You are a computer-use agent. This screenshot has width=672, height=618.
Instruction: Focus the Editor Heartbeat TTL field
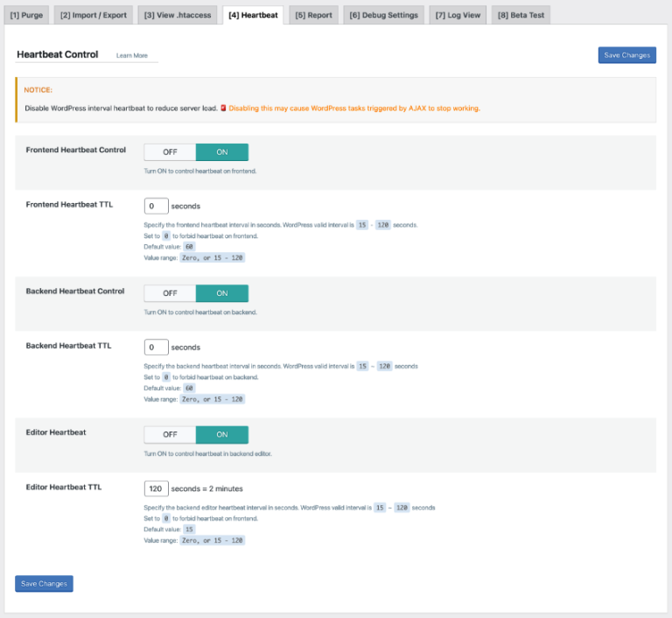[157, 488]
